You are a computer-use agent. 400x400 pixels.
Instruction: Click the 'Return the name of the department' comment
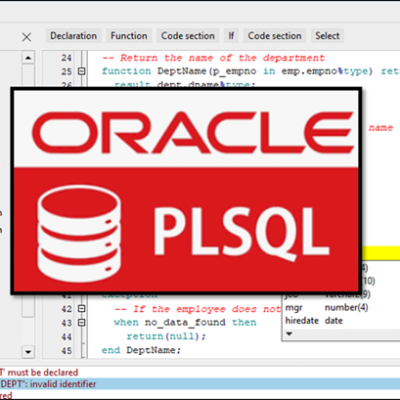click(213, 58)
